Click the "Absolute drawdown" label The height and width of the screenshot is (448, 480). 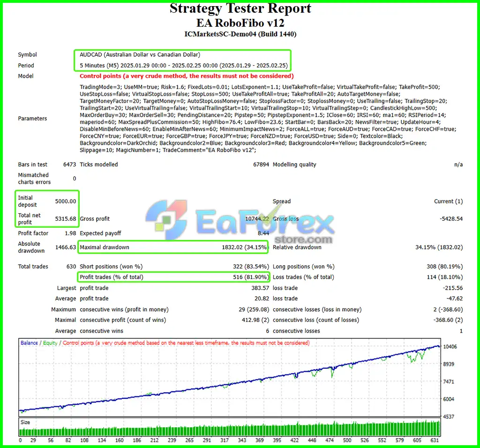click(x=31, y=247)
